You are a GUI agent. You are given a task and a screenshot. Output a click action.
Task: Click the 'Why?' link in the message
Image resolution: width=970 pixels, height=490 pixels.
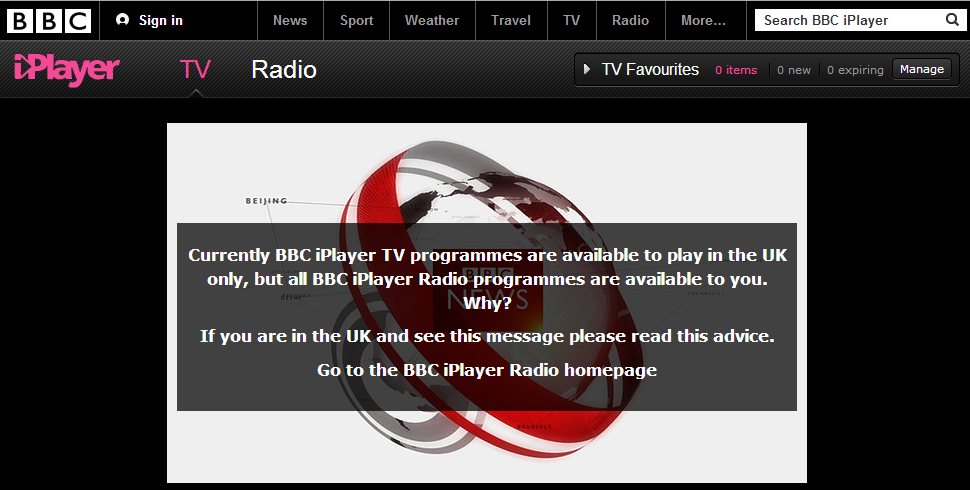(x=487, y=303)
